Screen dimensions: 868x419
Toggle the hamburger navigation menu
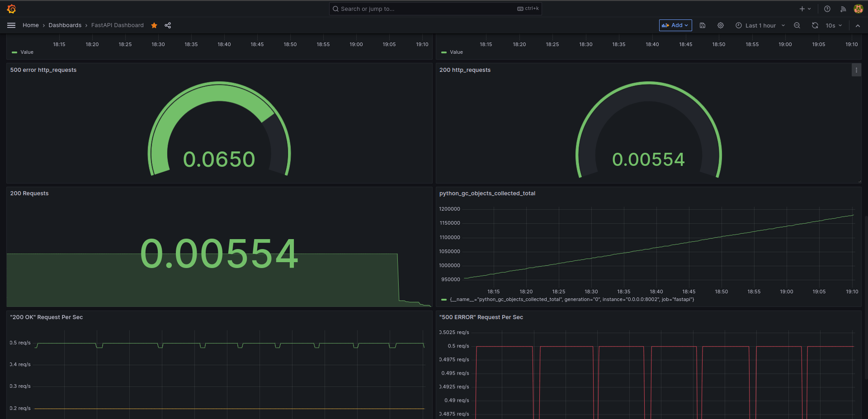pos(11,25)
